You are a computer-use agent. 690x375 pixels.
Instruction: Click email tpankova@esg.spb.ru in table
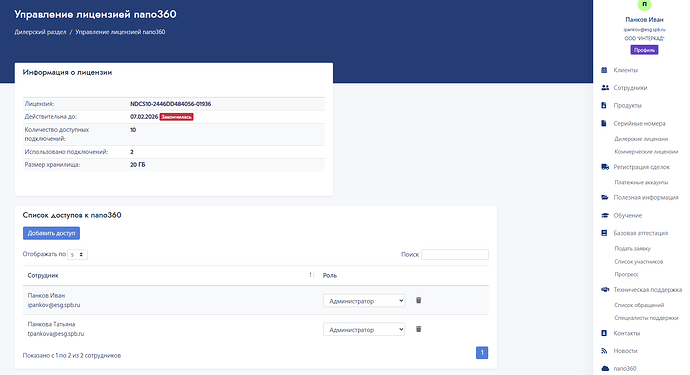55,334
